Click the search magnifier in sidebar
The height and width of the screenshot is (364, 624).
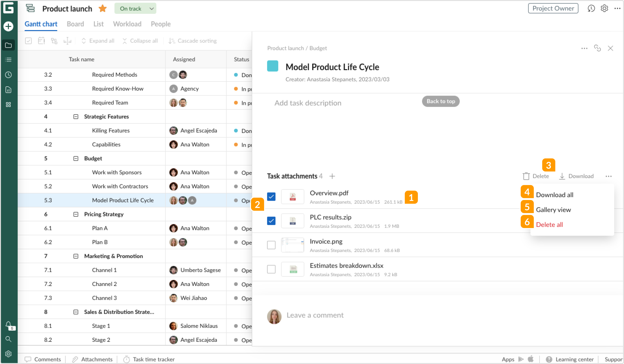(8, 339)
